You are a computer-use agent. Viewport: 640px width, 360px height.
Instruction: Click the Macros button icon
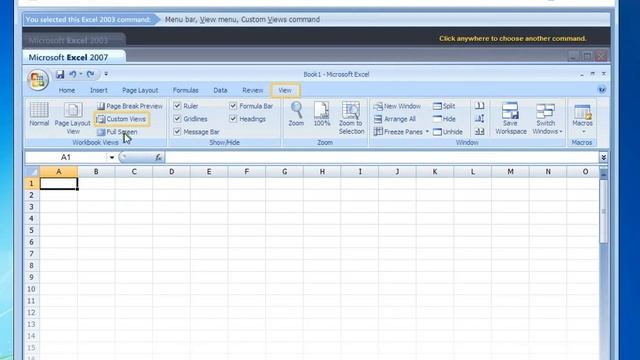[x=582, y=111]
